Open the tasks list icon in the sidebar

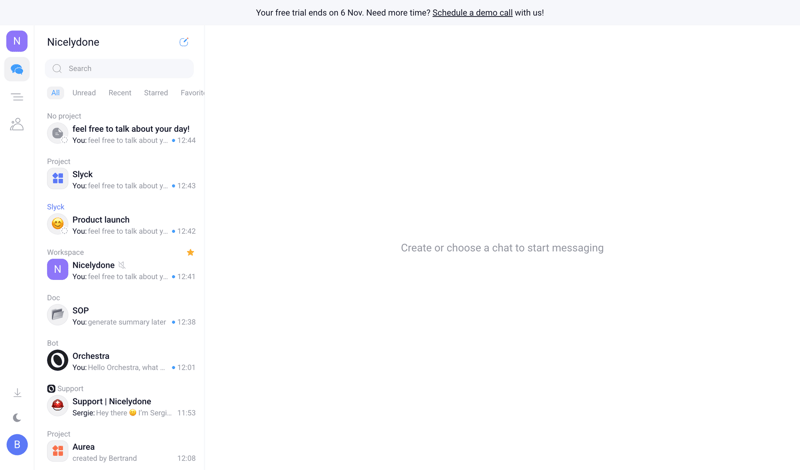(17, 97)
